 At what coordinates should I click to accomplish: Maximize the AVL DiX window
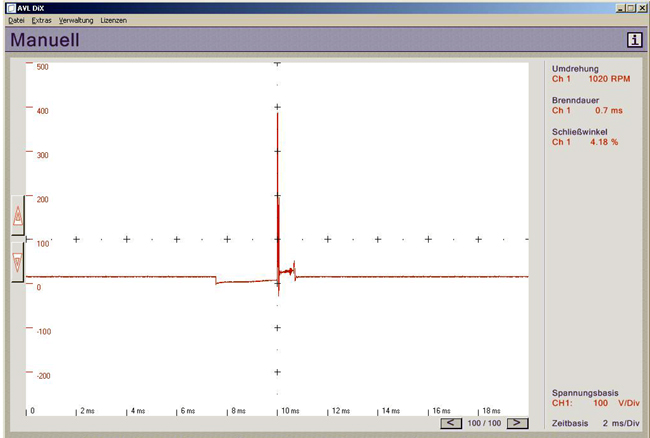point(631,8)
